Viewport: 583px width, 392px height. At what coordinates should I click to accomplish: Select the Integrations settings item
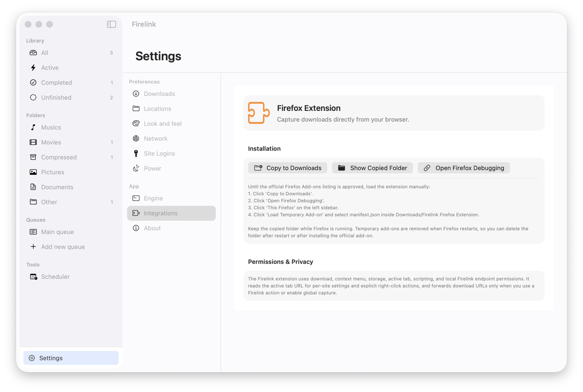pyautogui.click(x=171, y=213)
